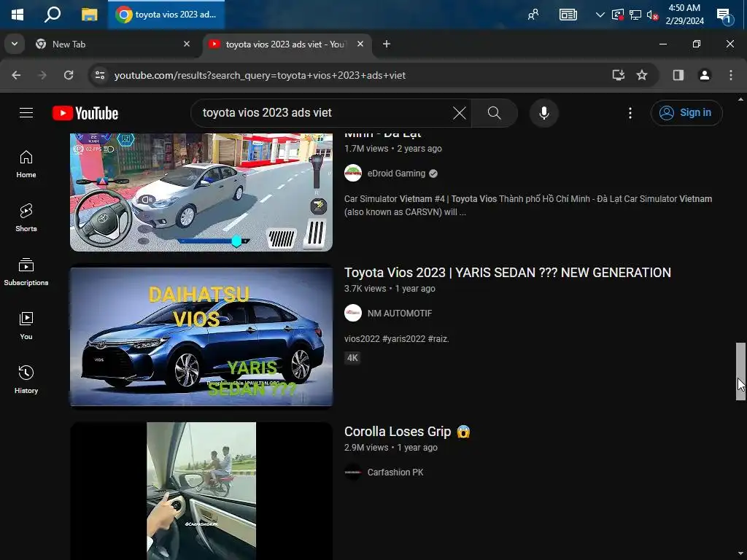The image size is (747, 560).
Task: Close the New Tab tab
Action: (x=187, y=44)
